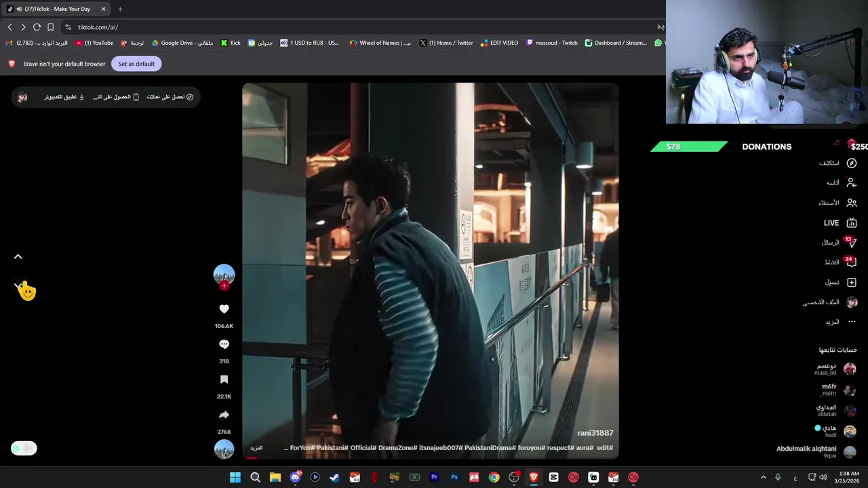Expand the caption with المزيد link
This screenshot has width=868, height=488.
tap(256, 448)
